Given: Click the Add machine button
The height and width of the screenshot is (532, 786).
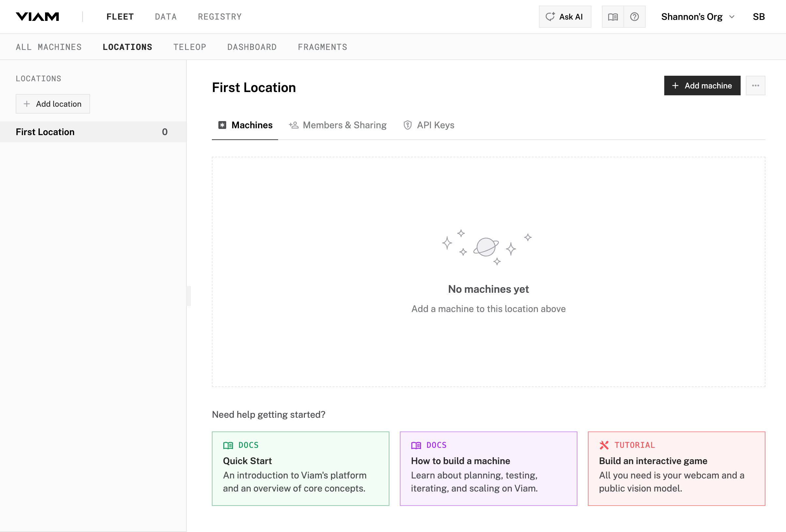Looking at the screenshot, I should point(702,85).
